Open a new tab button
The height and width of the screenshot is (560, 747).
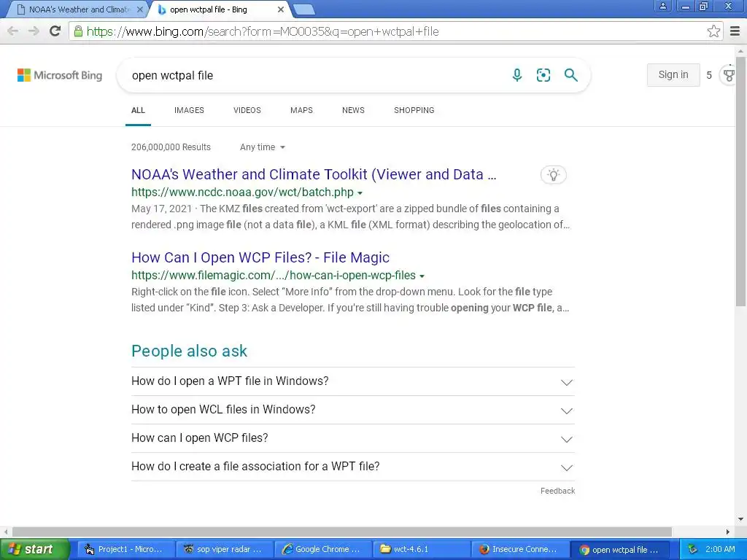tap(303, 9)
